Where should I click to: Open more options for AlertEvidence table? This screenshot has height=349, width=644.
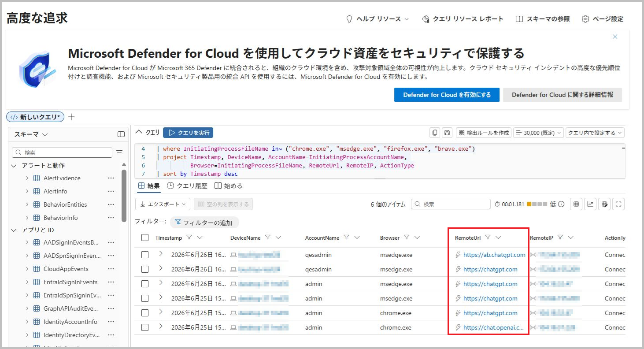click(x=111, y=178)
